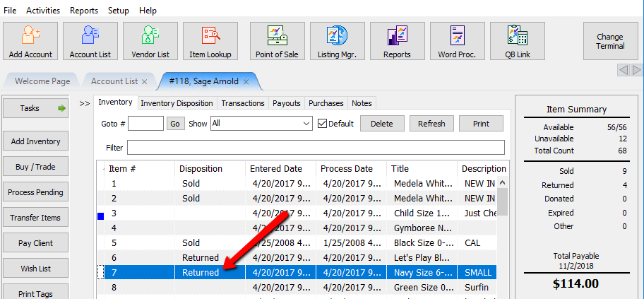Open the Account List toolbar icon
644x299 pixels.
(x=90, y=41)
